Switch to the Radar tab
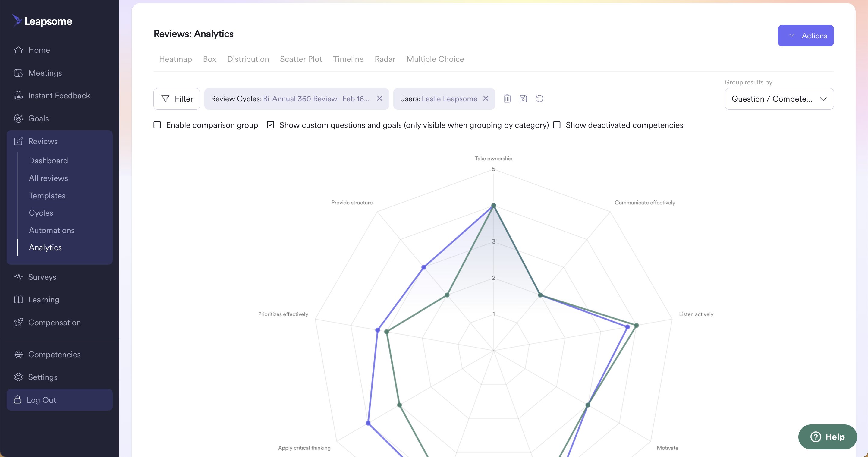 [x=385, y=59]
